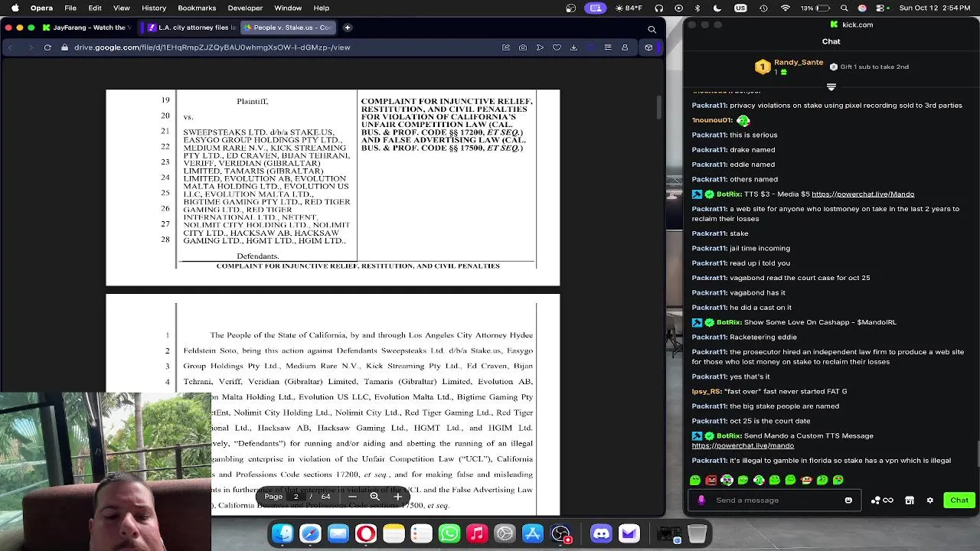The height and width of the screenshot is (551, 980).
Task: Open System Settings from the dock
Action: click(505, 533)
